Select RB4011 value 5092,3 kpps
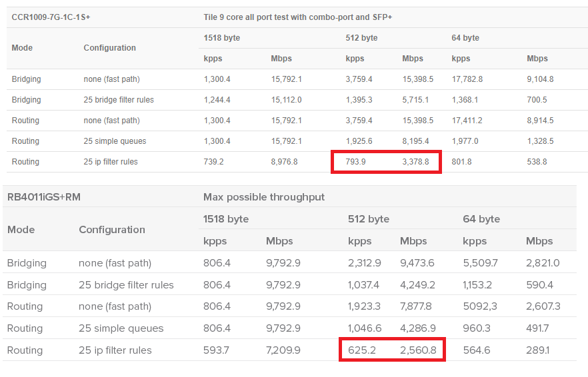 (479, 306)
